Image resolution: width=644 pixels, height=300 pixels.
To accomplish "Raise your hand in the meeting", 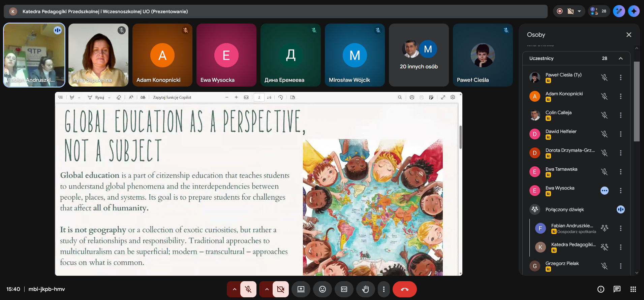I will pos(365,289).
